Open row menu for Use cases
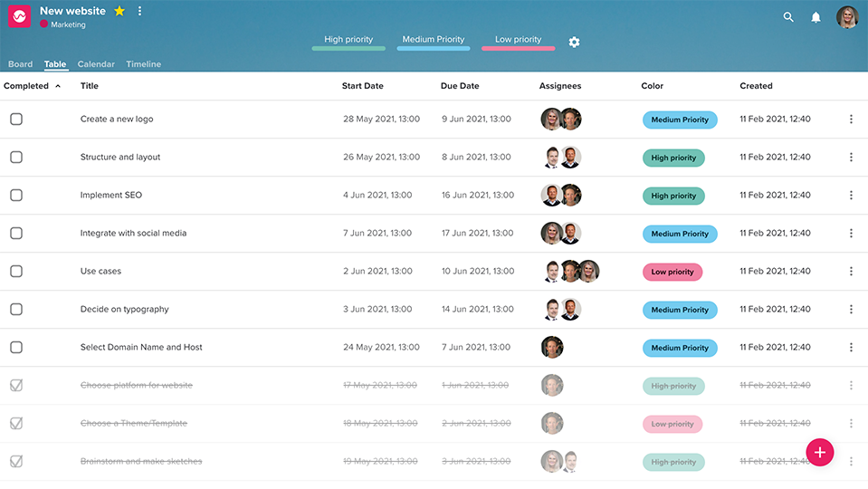 tap(851, 272)
